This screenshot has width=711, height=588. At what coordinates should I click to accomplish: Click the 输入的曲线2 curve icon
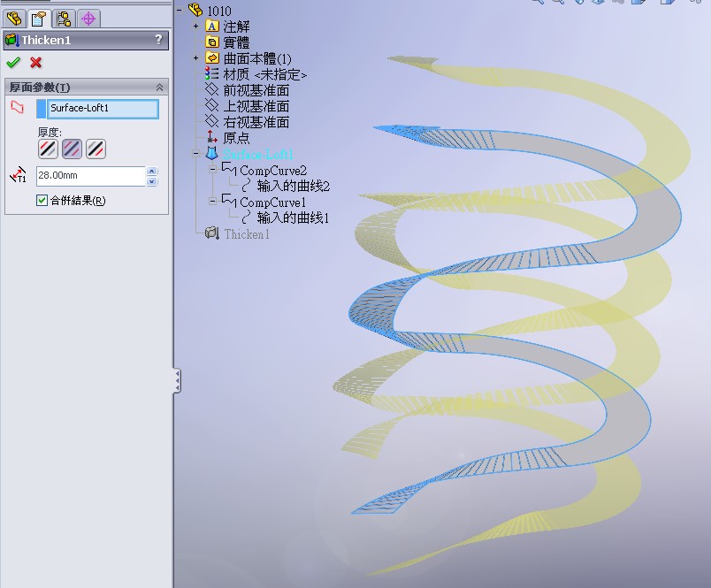pos(246,186)
